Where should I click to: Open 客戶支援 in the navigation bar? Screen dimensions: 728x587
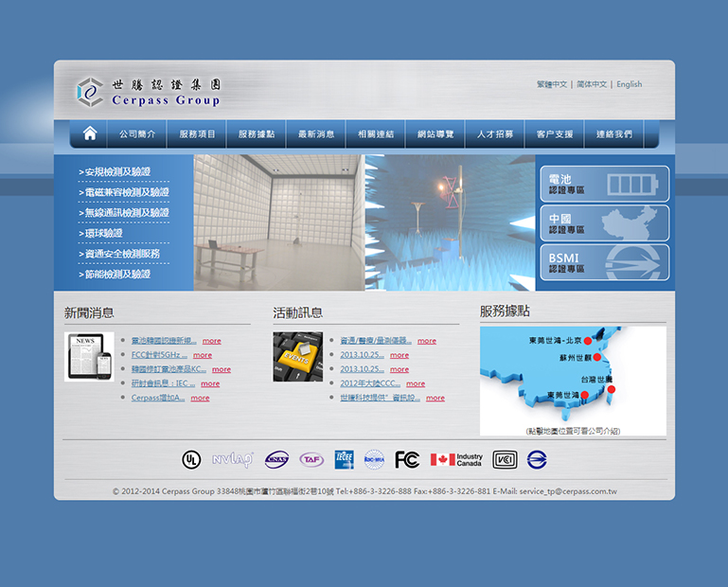(555, 134)
